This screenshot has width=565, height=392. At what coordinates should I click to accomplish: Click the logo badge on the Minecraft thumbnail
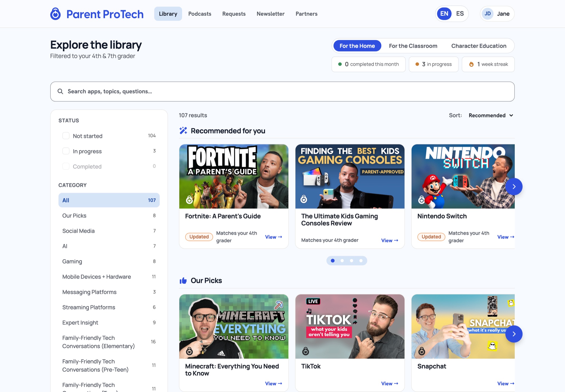[x=189, y=351]
